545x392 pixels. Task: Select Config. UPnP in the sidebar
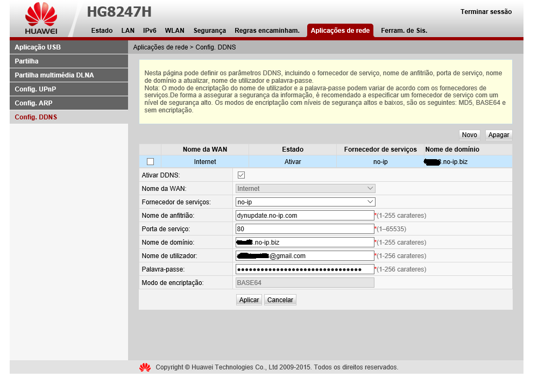69,89
